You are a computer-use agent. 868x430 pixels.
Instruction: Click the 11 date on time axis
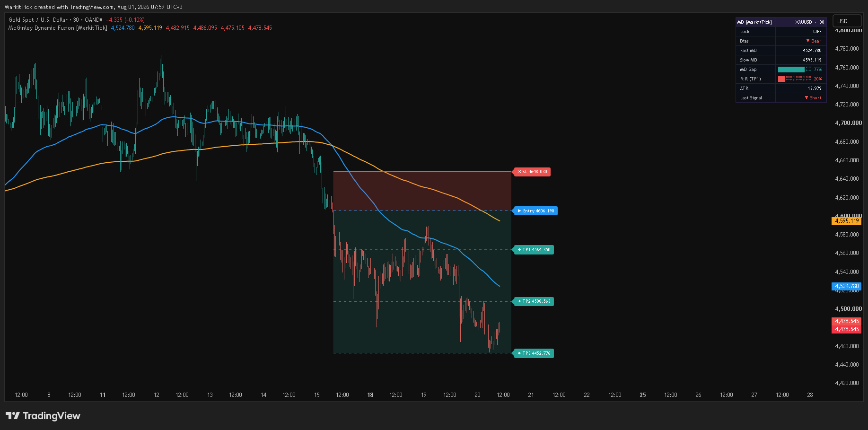click(x=103, y=395)
